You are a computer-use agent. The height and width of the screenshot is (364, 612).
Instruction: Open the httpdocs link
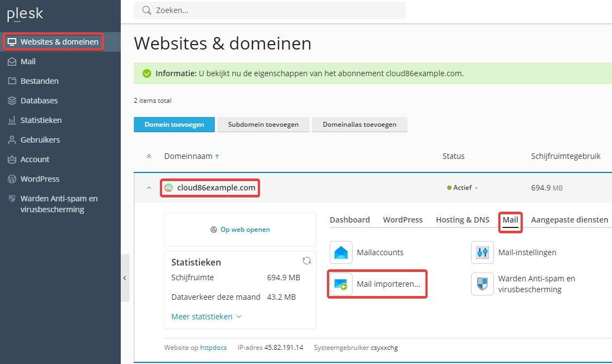click(213, 348)
